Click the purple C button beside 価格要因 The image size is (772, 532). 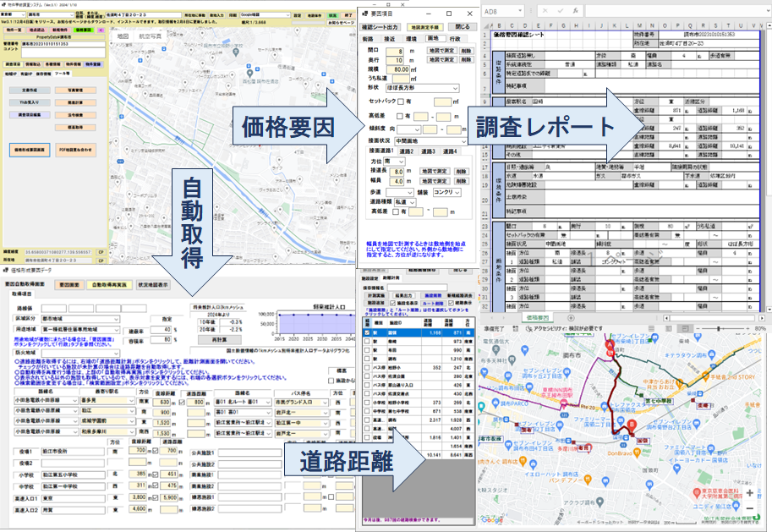pos(100,30)
